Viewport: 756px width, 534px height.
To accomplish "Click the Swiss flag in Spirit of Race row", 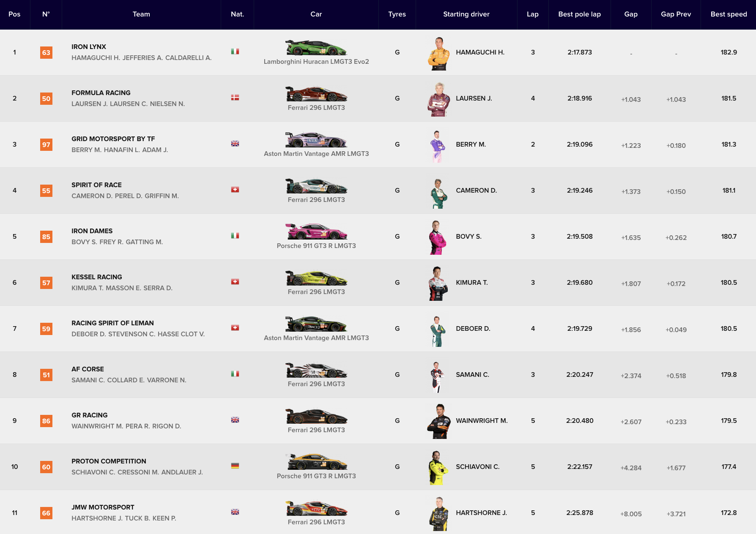I will 235,190.
